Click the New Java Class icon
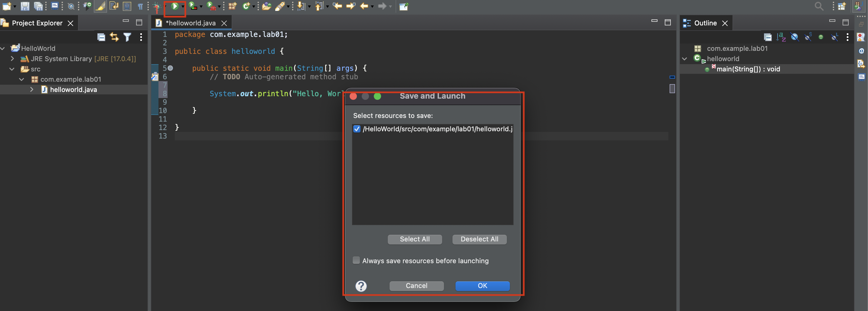Image resolution: width=868 pixels, height=311 pixels. [246, 6]
